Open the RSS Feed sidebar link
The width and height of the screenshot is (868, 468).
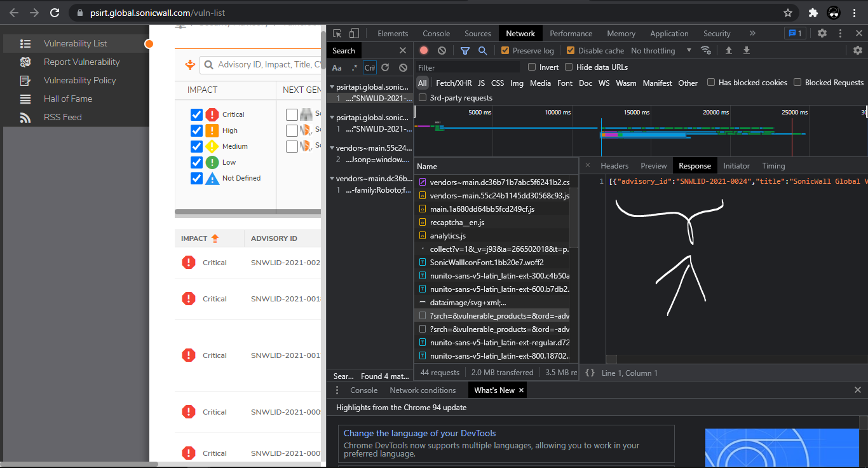tap(63, 117)
